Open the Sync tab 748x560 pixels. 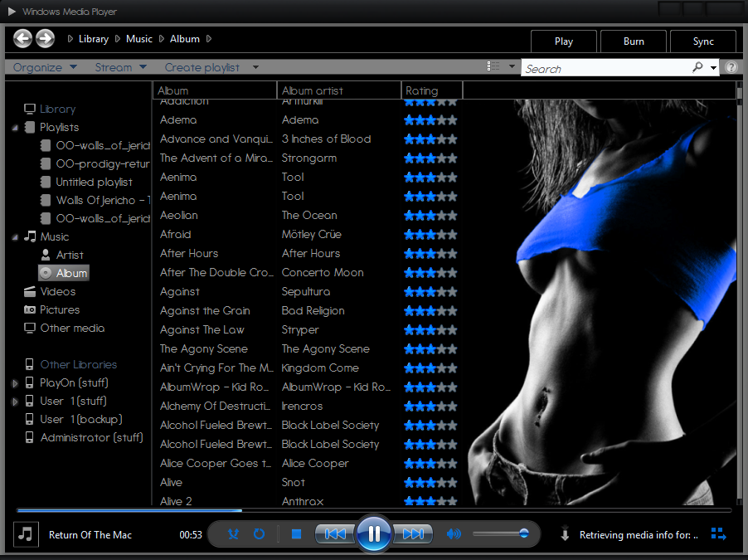(703, 41)
